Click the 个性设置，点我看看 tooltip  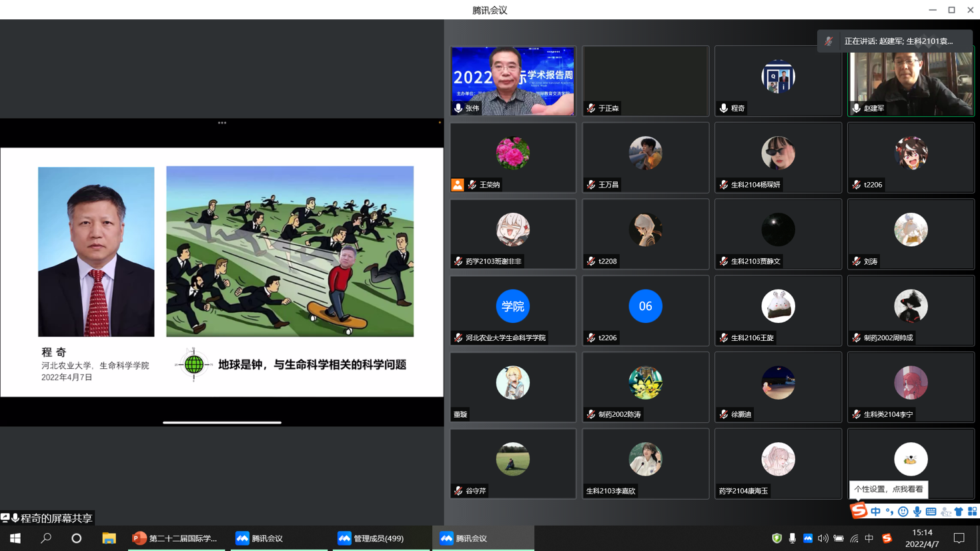pyautogui.click(x=889, y=489)
